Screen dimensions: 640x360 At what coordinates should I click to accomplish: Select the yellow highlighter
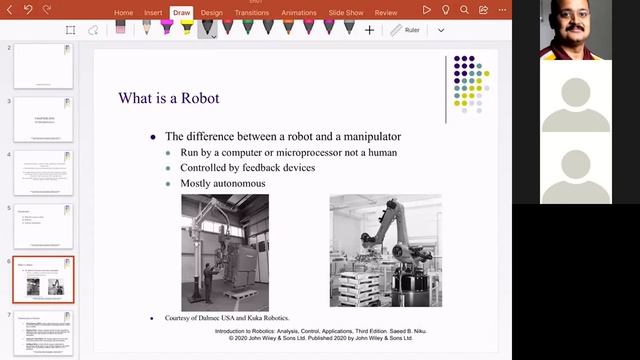pyautogui.click(x=187, y=27)
